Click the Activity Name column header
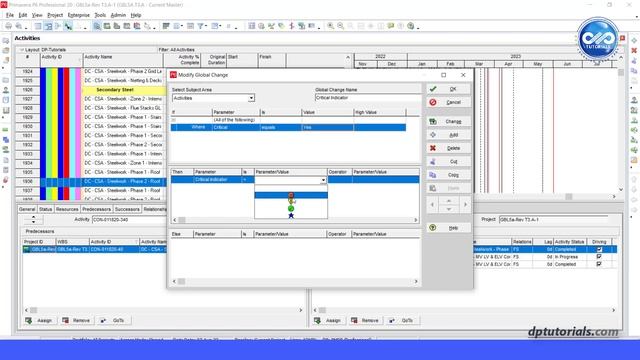640x360 pixels. pyautogui.click(x=123, y=60)
